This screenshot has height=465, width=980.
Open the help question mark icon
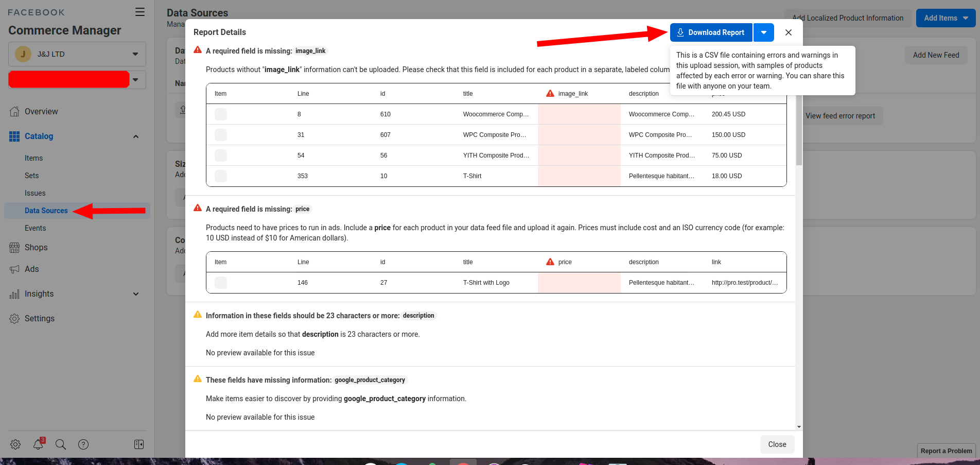pyautogui.click(x=83, y=444)
